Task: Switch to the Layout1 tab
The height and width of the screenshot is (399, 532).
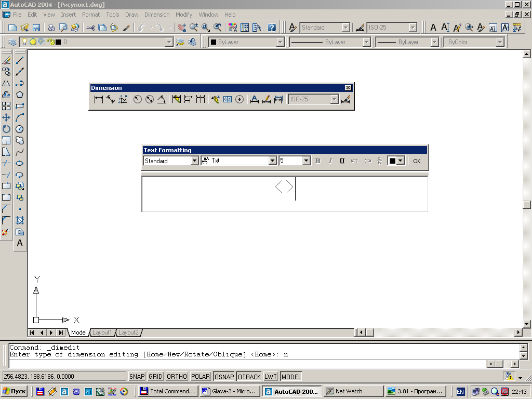Action: 102,332
